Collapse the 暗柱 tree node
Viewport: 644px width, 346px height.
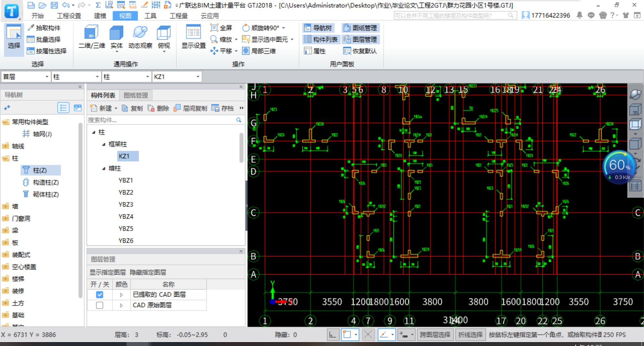[104, 169]
